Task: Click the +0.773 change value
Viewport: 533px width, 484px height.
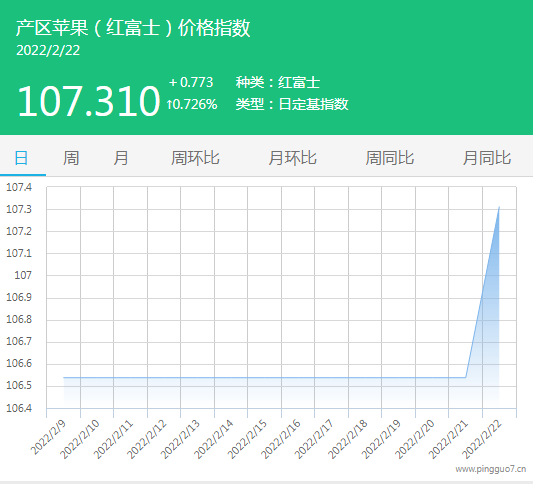Action: coord(191,82)
